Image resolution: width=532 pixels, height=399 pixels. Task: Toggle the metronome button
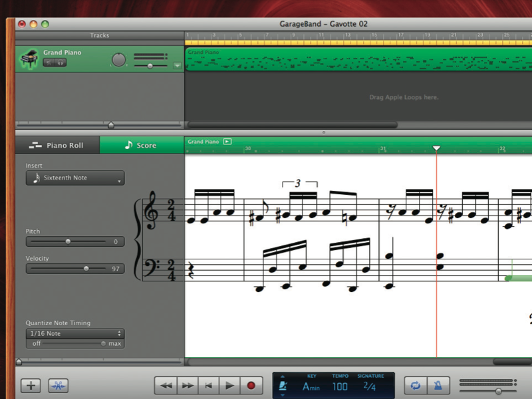coord(438,386)
